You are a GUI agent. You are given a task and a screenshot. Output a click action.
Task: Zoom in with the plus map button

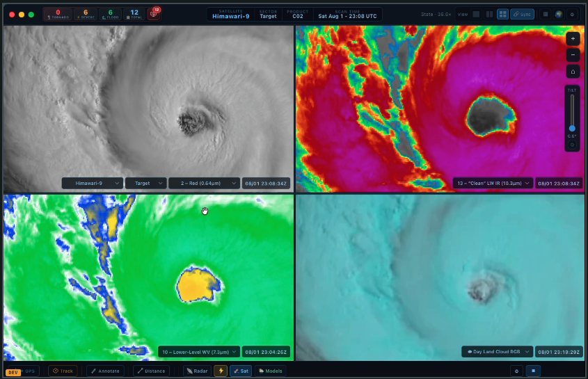pyautogui.click(x=573, y=39)
